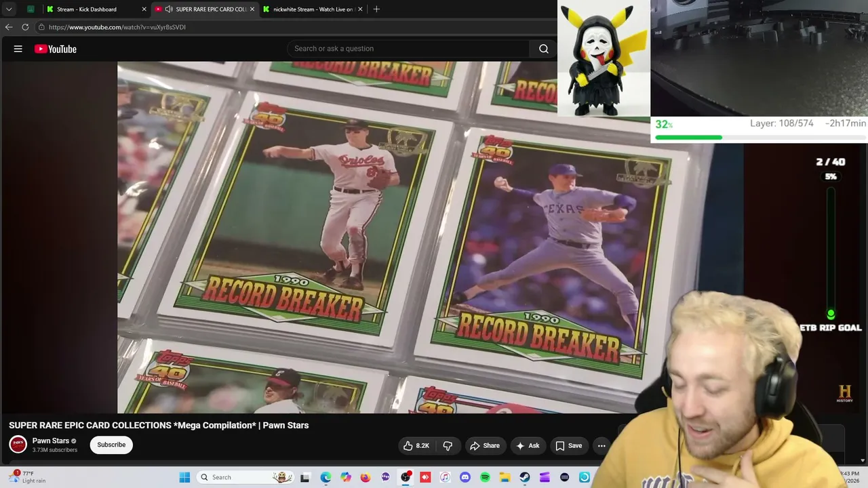Launch Microsoft Edge from the taskbar
Screen dimensions: 868x488
[x=325, y=477]
